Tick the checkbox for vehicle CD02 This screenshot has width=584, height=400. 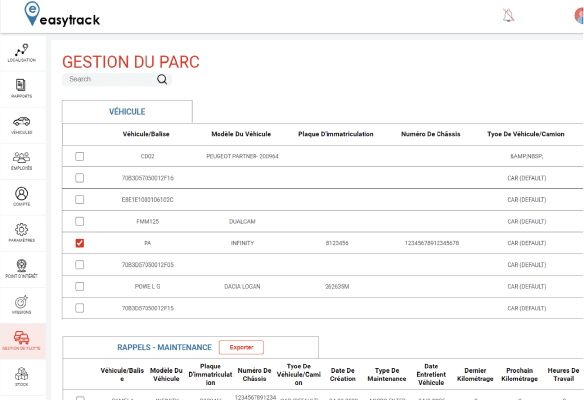point(79,156)
